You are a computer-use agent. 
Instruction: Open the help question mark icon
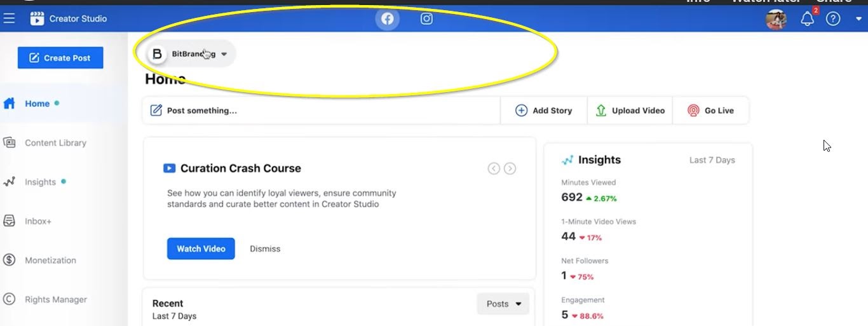[x=833, y=19]
